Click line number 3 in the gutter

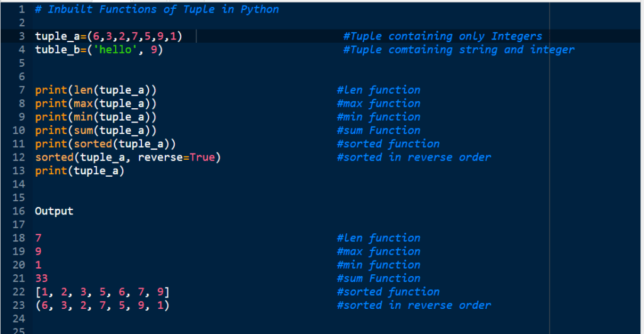[x=21, y=36]
